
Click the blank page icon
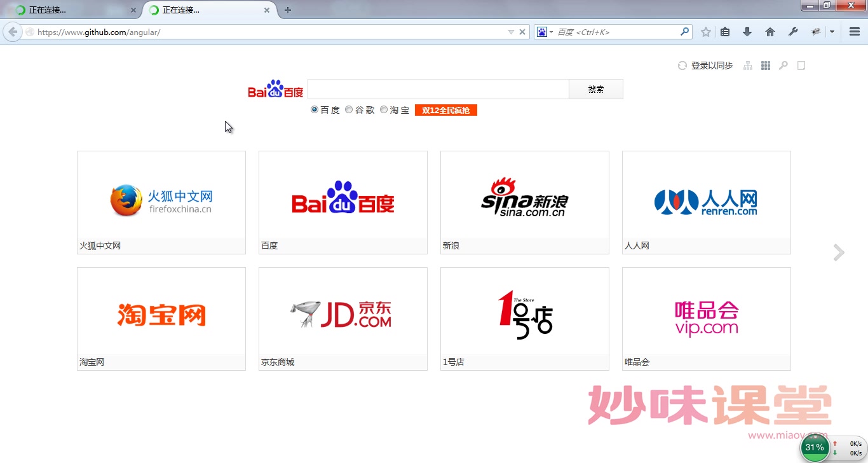pyautogui.click(x=801, y=66)
